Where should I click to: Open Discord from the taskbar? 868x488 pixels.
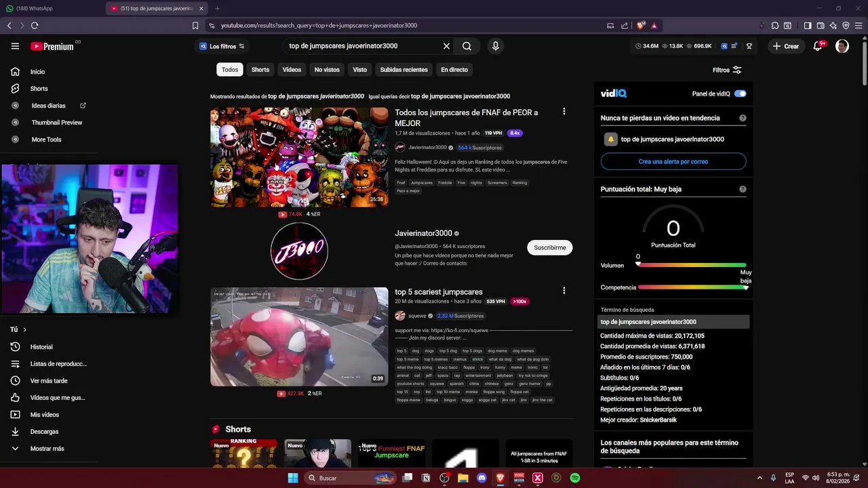481,478
